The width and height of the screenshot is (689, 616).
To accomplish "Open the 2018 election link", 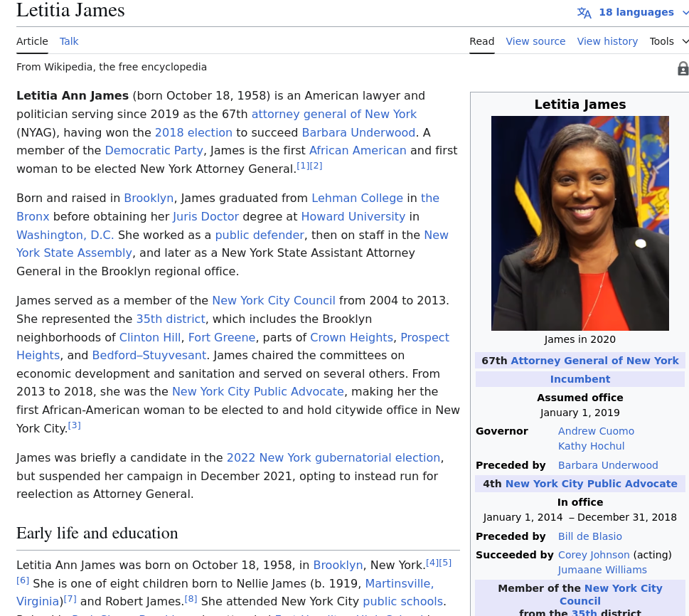I will pyautogui.click(x=193, y=133).
